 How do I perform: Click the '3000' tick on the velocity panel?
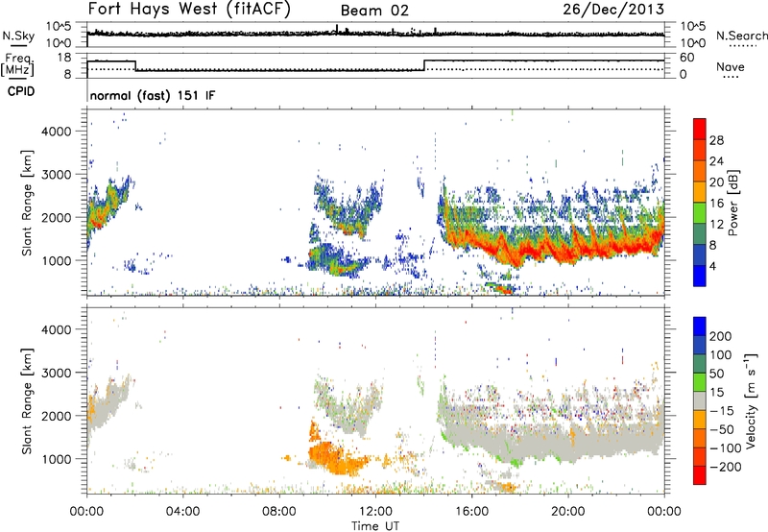tap(56, 373)
